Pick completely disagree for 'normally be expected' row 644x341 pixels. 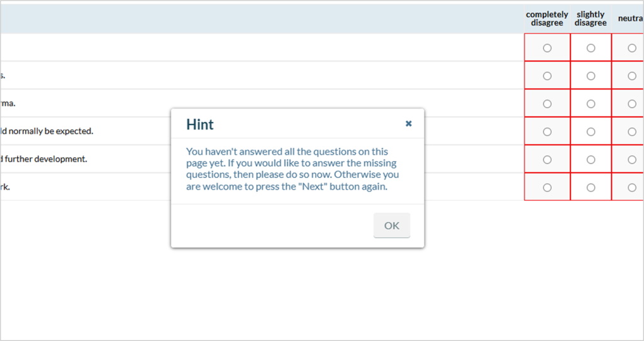pyautogui.click(x=547, y=132)
